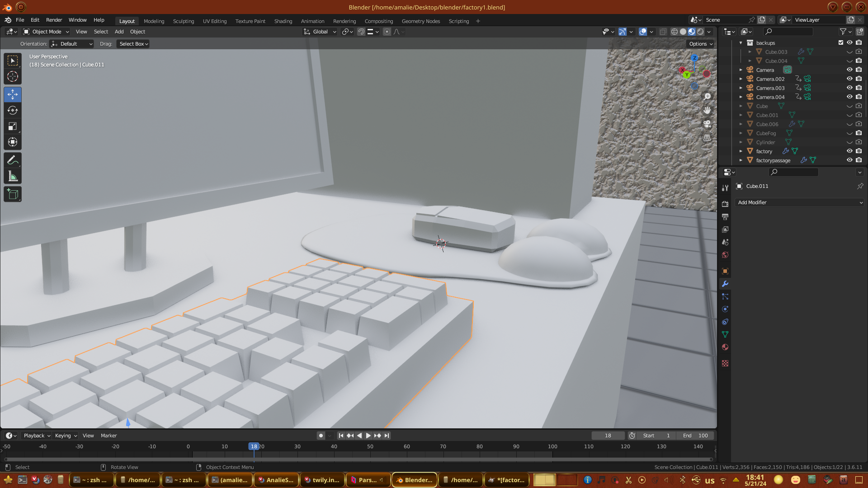The height and width of the screenshot is (488, 868).
Task: Select the Scale tool
Action: tap(13, 127)
